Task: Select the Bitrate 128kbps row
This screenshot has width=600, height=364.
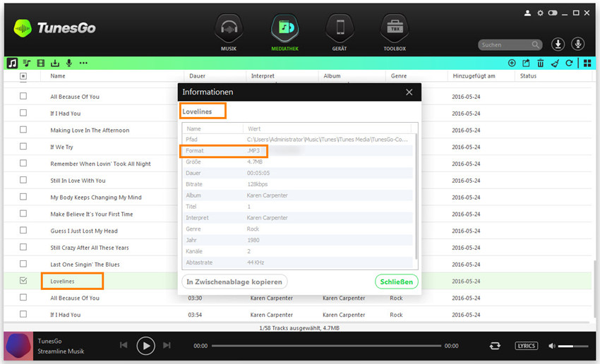Action: [297, 184]
